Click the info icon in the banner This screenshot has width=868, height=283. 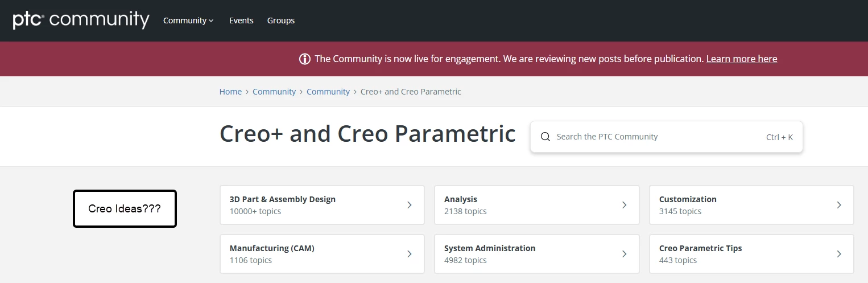305,59
